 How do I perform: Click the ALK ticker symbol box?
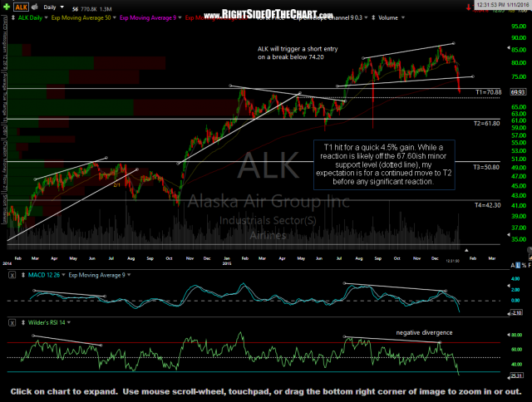21,7
